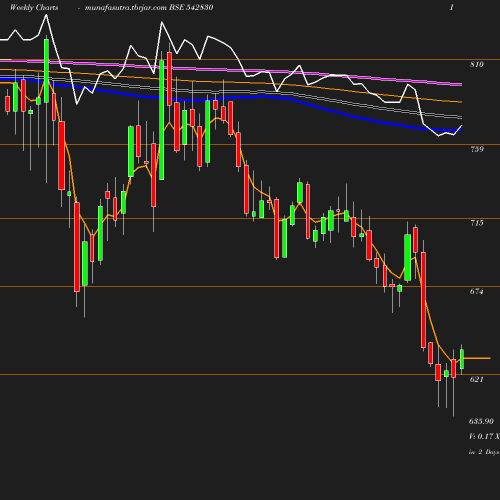Click the 635.90 last price value
This screenshot has height=500, width=500.
click(x=481, y=421)
